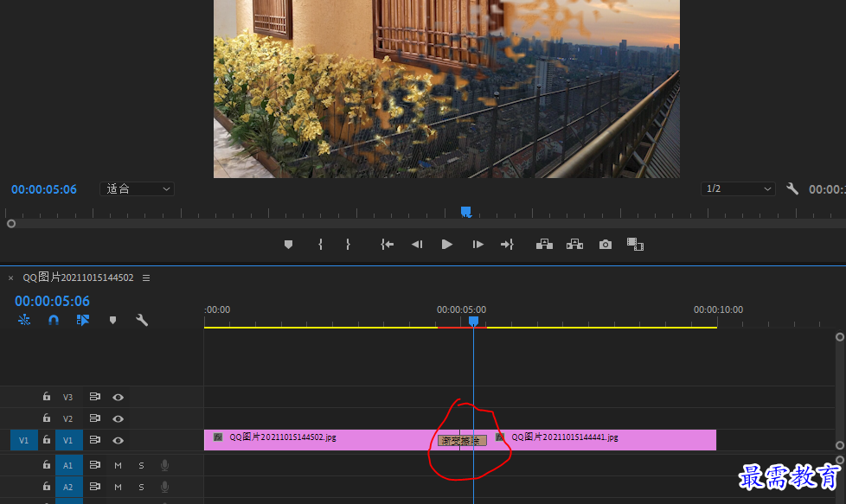Close the QQ图片20211015144502 sequence tab
The image size is (846, 504).
point(10,278)
